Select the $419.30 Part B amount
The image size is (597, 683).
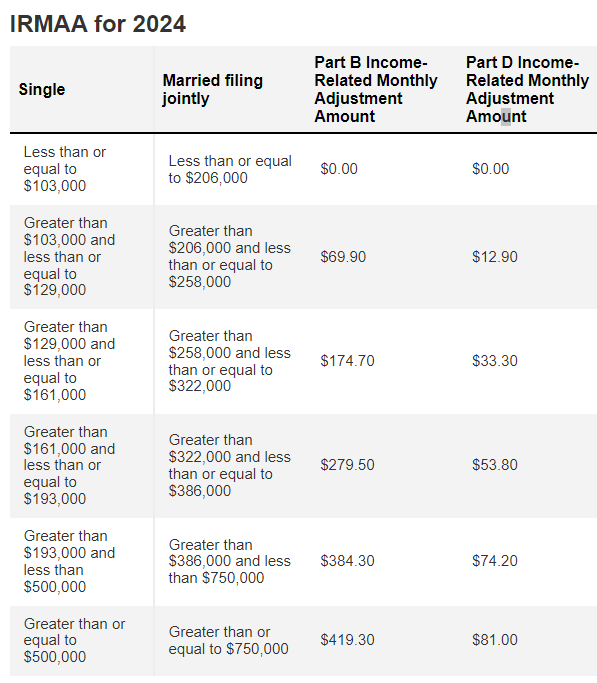(x=347, y=640)
